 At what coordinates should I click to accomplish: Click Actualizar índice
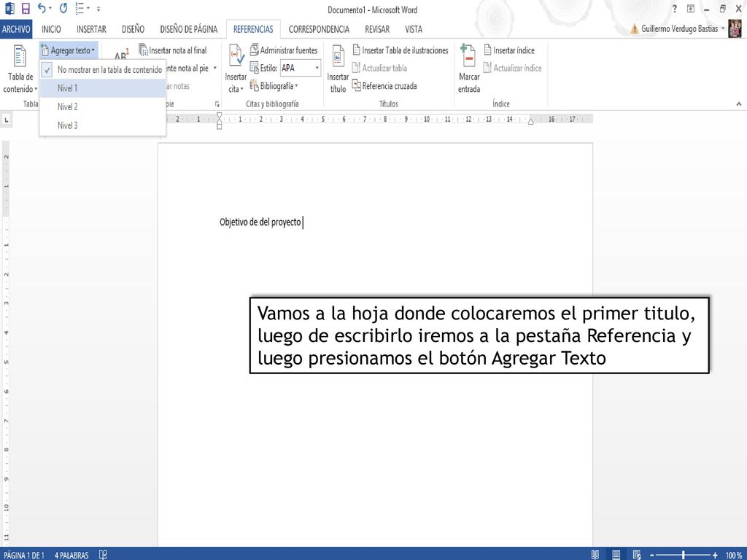click(x=512, y=68)
